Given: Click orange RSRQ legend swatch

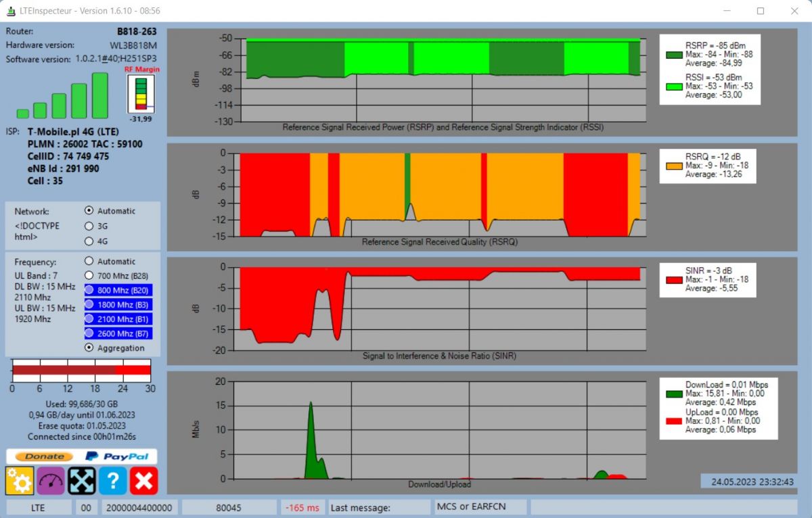Looking at the screenshot, I should [x=674, y=166].
